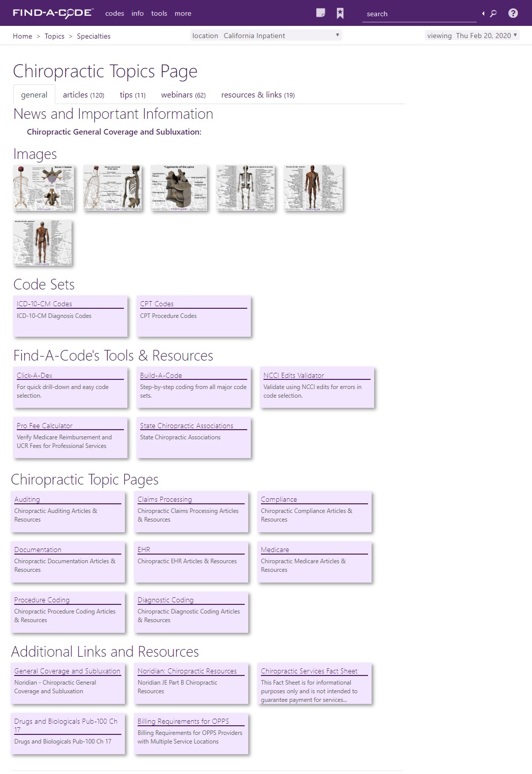Go to Home breadcrumb

[x=22, y=36]
